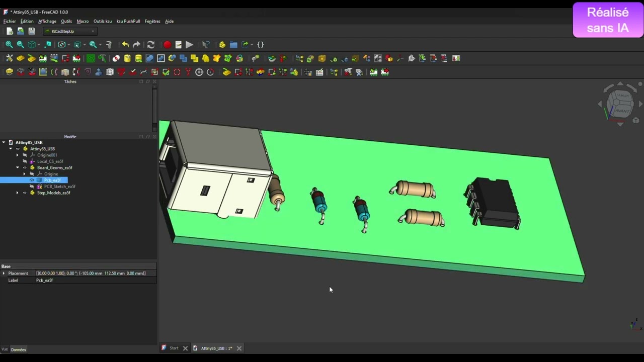Click the Placement value field

pyautogui.click(x=96, y=273)
